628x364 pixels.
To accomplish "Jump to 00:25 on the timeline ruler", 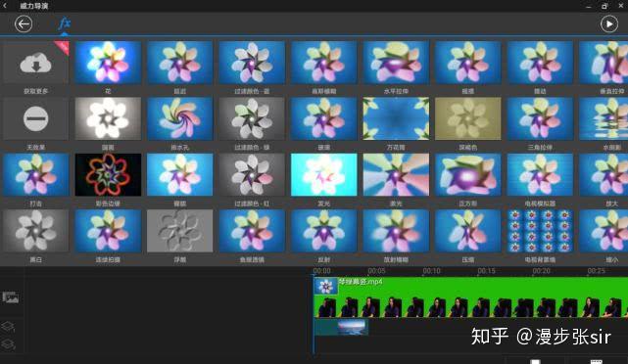I will (x=596, y=271).
